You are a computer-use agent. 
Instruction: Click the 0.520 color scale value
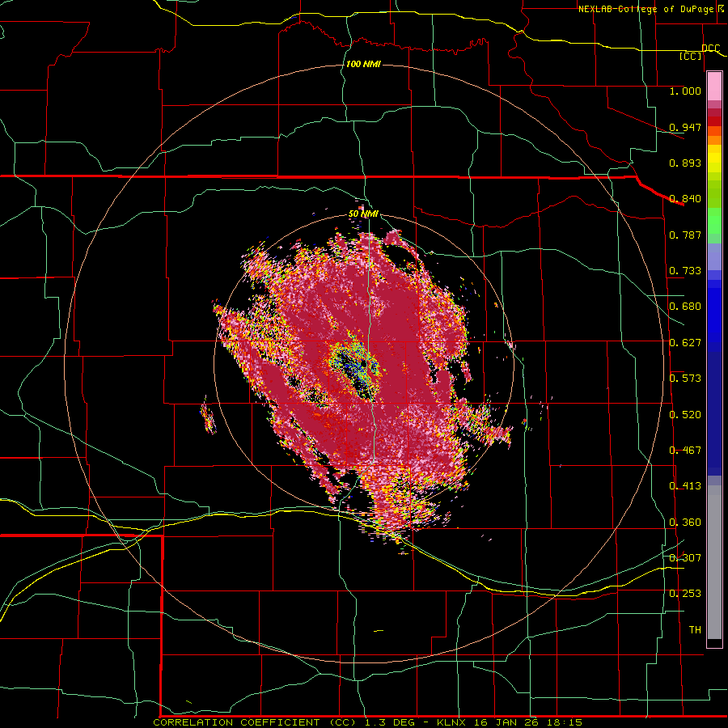pyautogui.click(x=685, y=415)
